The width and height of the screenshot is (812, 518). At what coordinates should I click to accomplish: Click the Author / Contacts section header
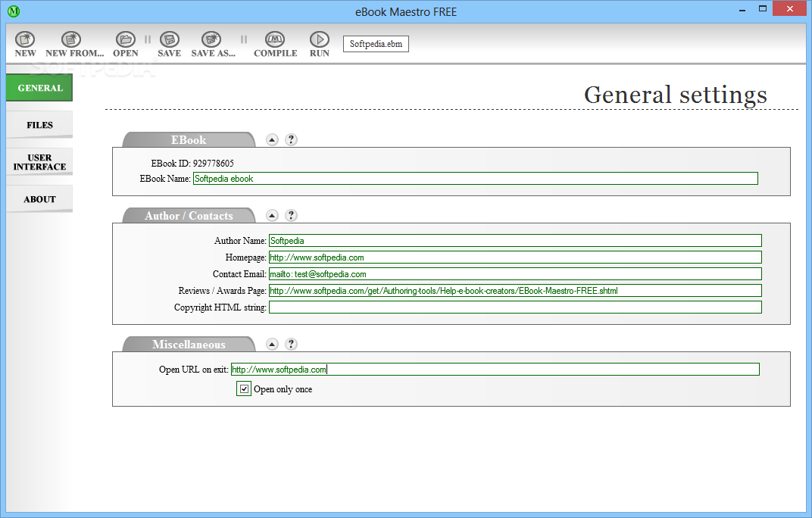click(189, 216)
